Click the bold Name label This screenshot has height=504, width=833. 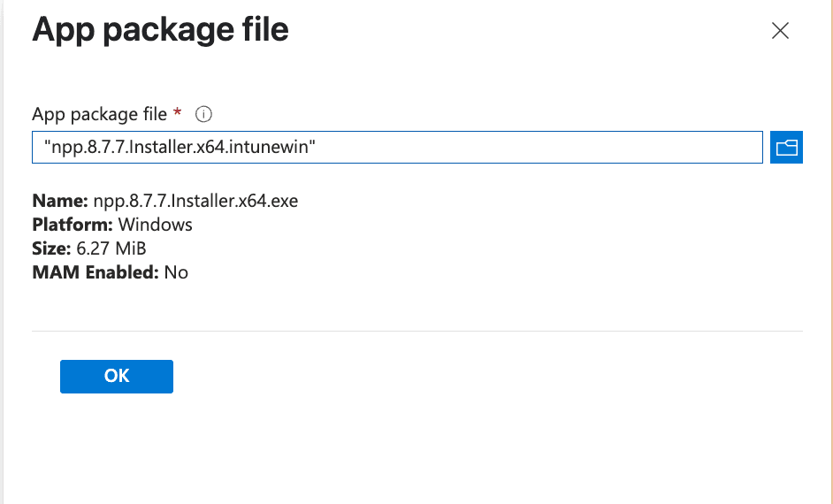coord(59,201)
